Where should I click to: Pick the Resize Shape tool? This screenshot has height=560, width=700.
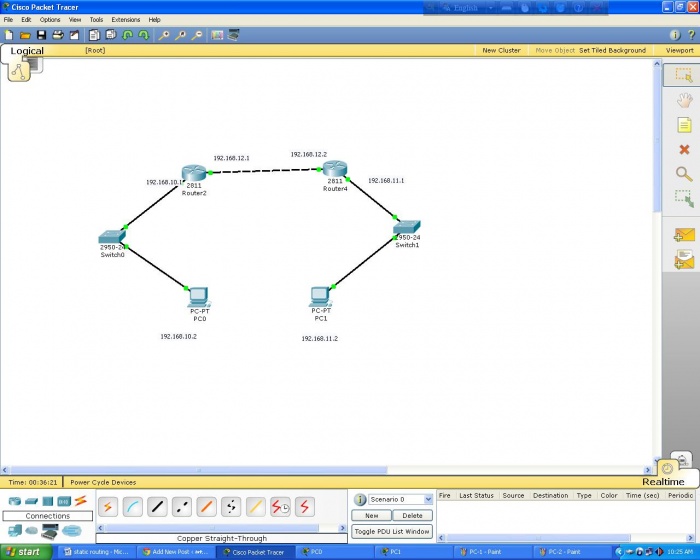tap(684, 198)
